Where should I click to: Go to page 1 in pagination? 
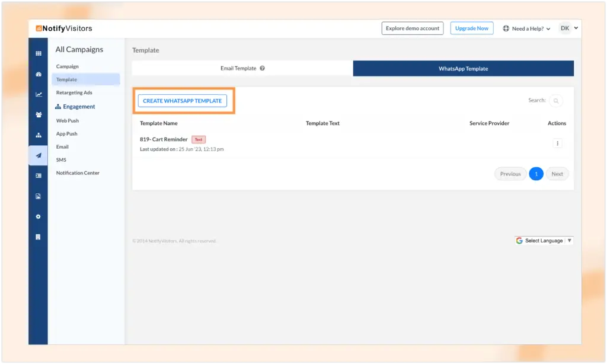[536, 174]
